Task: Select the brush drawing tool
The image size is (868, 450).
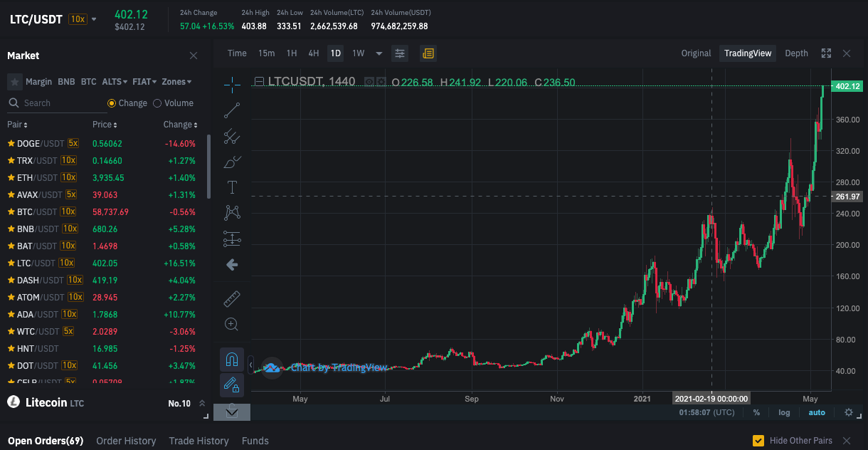Action: 232,162
